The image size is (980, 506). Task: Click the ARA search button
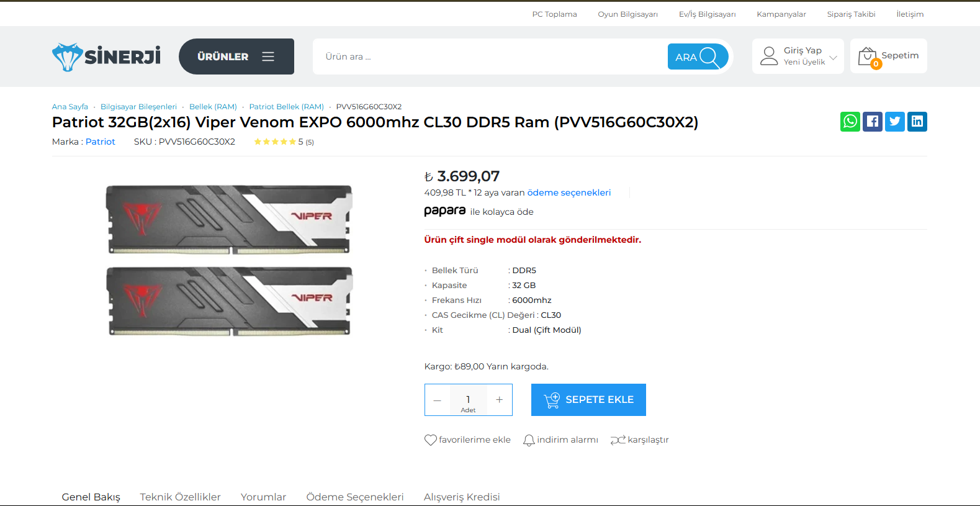[698, 56]
